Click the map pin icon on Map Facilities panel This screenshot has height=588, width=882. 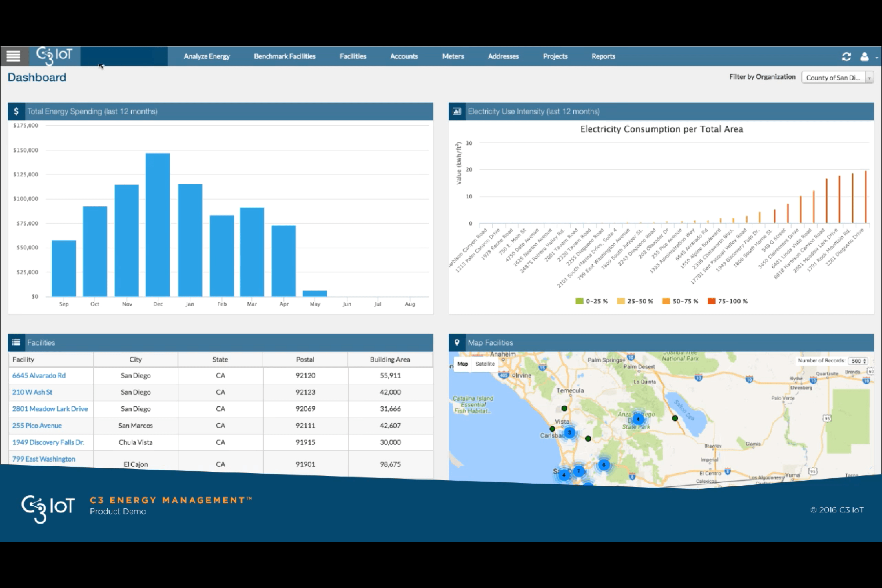pos(457,343)
